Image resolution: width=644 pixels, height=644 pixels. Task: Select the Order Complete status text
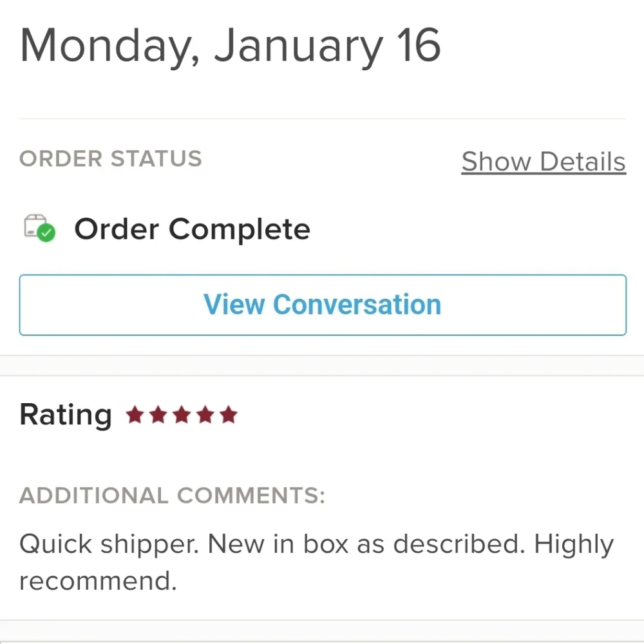(192, 229)
